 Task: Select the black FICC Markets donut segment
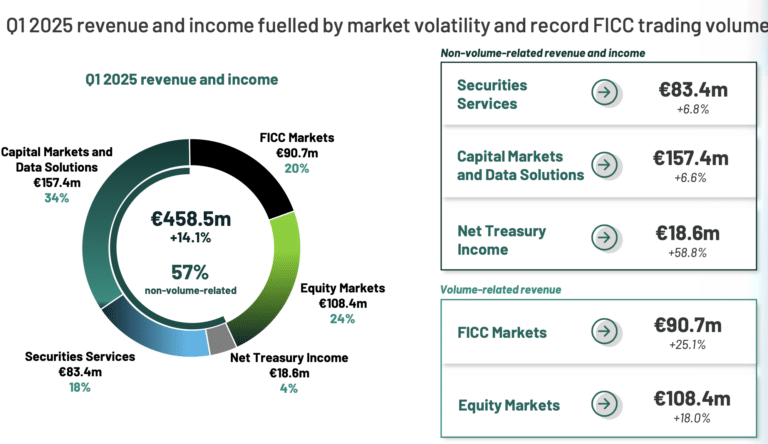click(245, 171)
